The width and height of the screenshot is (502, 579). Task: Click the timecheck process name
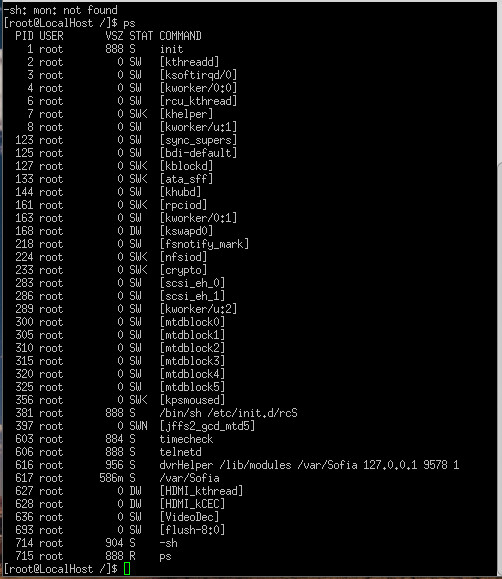186,439
